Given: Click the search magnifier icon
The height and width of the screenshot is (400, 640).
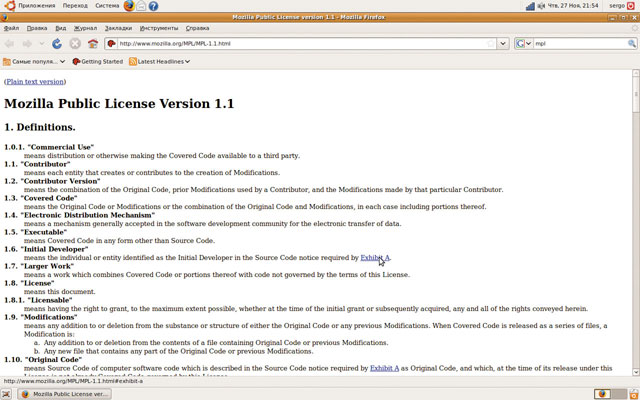Looking at the screenshot, I should point(630,44).
